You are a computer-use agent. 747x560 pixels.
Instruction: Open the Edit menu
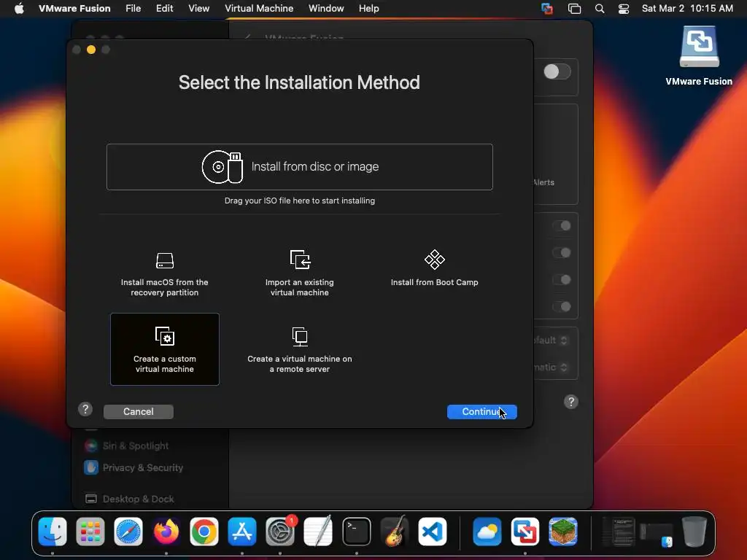tap(164, 9)
